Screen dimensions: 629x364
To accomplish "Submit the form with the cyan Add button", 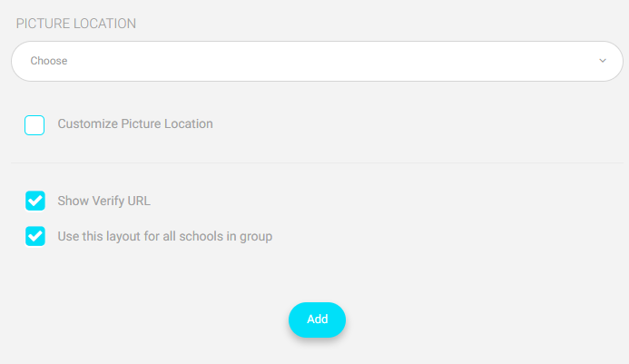I will [317, 320].
